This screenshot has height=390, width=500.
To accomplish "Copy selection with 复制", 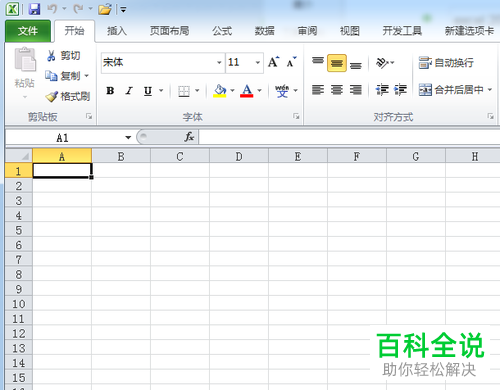I will tap(63, 76).
